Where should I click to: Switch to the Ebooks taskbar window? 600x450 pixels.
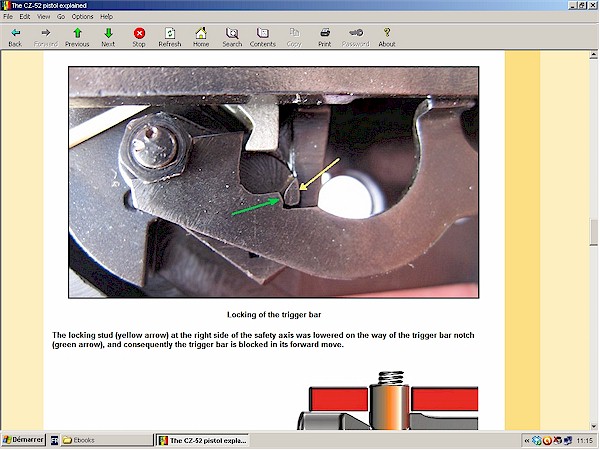click(x=106, y=440)
